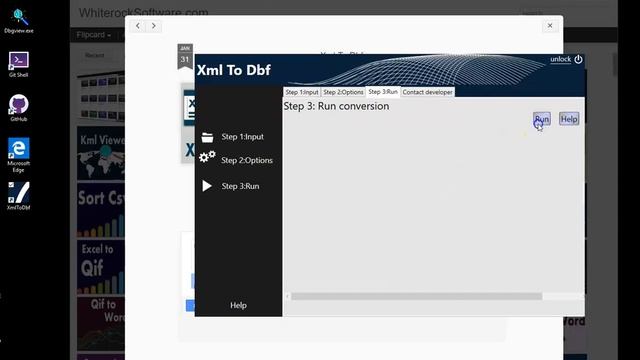Click the horizontal scrollbar thumb in output

tap(417, 296)
